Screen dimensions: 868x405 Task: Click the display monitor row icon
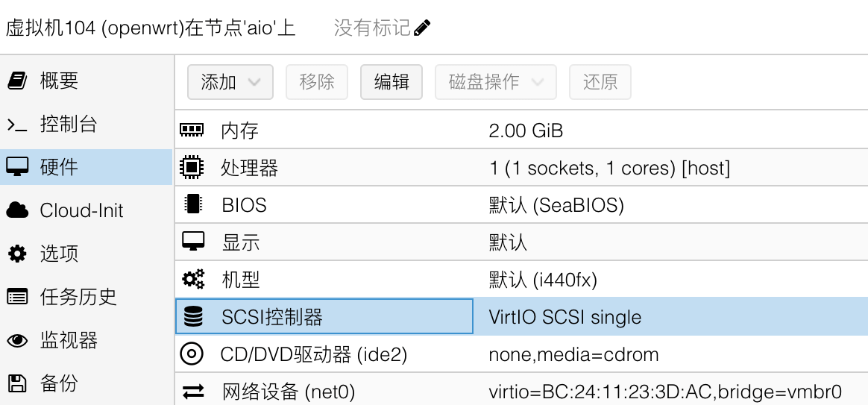point(192,242)
